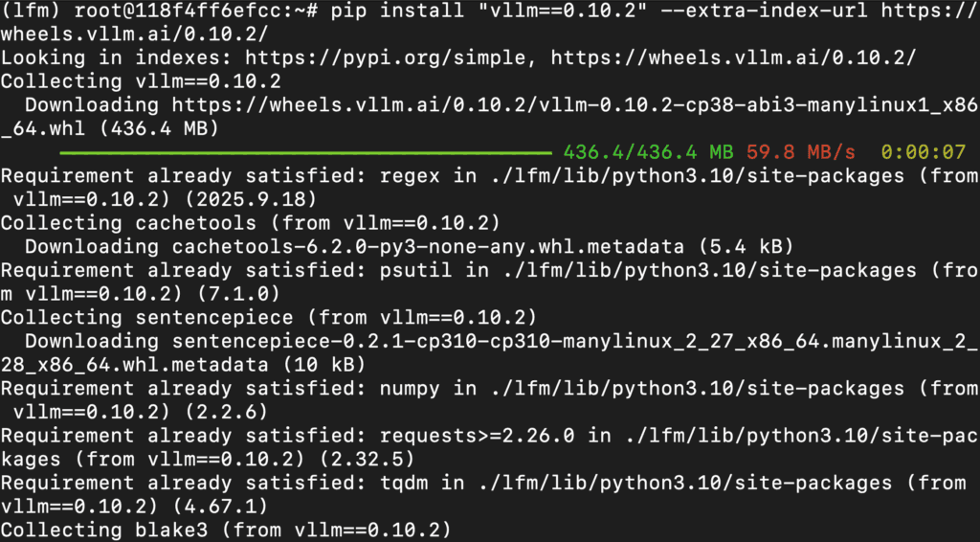The image size is (980, 542).
Task: Click the green download progress bar
Action: point(305,151)
